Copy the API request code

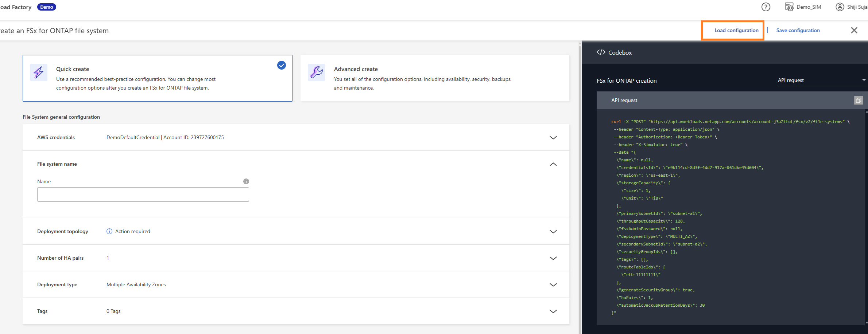pos(859,100)
